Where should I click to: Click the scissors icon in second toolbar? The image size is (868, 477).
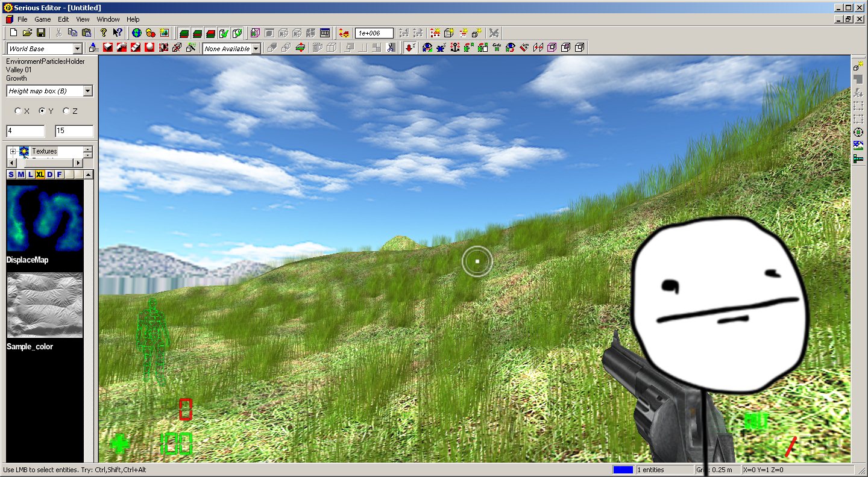(x=391, y=48)
